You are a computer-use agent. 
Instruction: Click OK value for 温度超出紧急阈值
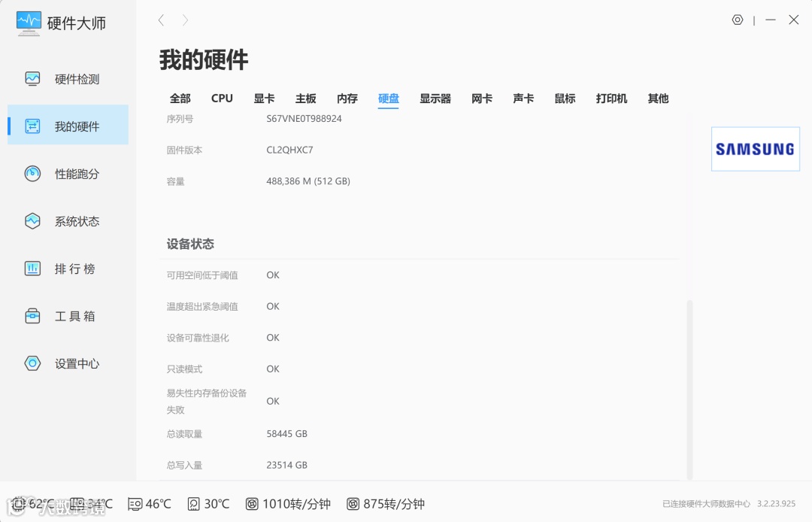[273, 306]
